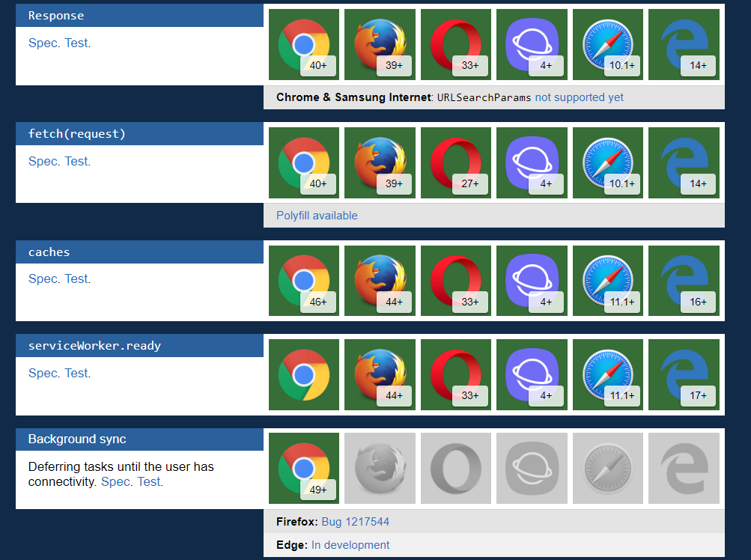Click the greyed-out Firefox icon in the Background sync row

tap(380, 469)
